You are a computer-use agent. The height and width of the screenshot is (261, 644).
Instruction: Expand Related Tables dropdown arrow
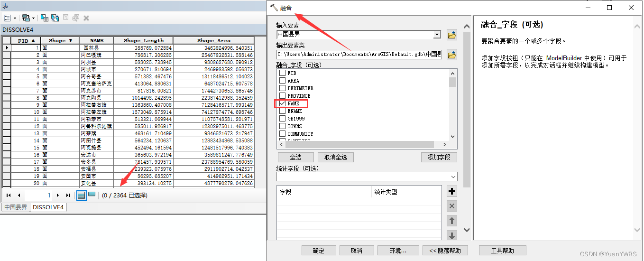[x=33, y=18]
